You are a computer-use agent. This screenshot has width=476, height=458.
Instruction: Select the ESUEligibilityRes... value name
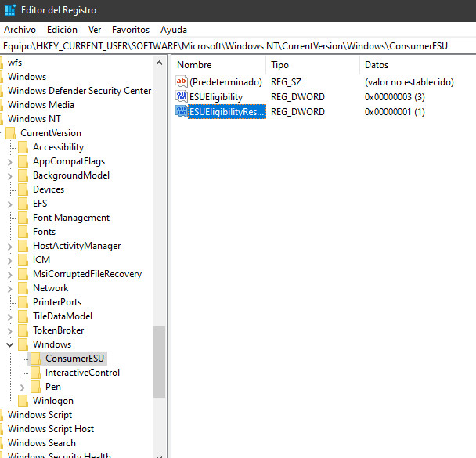pyautogui.click(x=227, y=112)
